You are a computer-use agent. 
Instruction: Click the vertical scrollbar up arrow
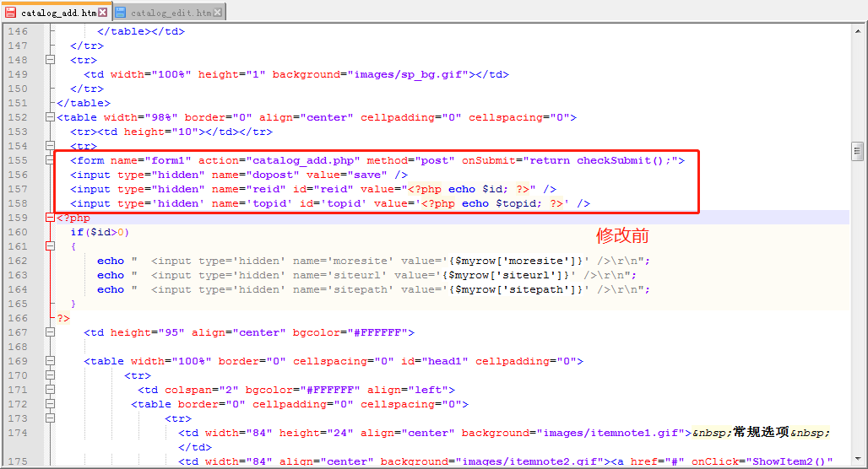coord(857,30)
